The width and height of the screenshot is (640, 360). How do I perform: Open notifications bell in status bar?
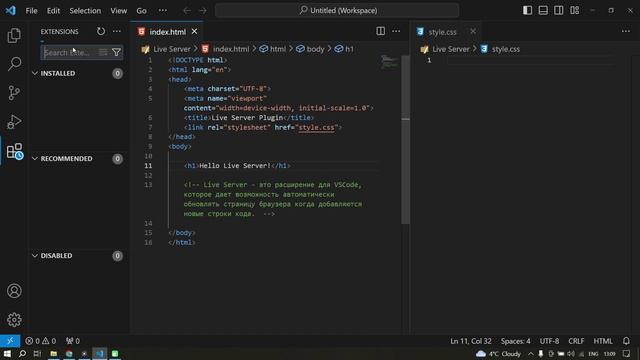[626, 341]
